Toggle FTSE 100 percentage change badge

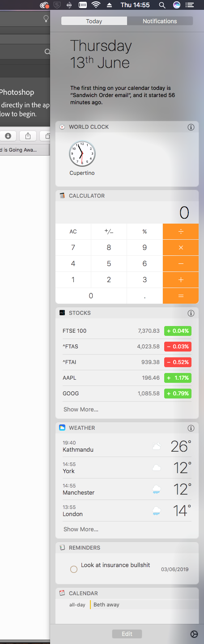[x=178, y=331]
